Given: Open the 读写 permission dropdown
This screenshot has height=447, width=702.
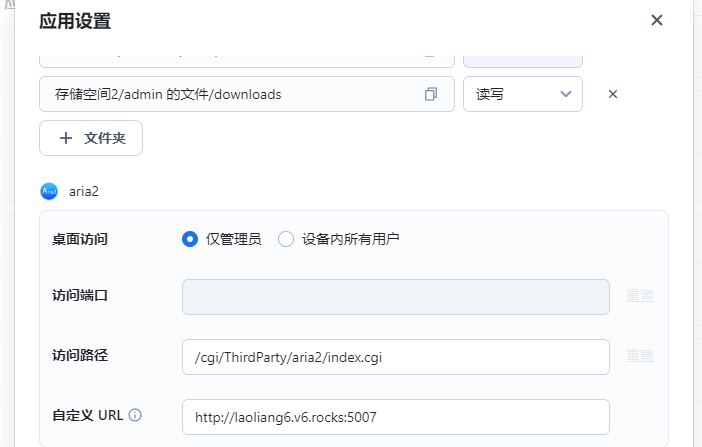Looking at the screenshot, I should [522, 94].
